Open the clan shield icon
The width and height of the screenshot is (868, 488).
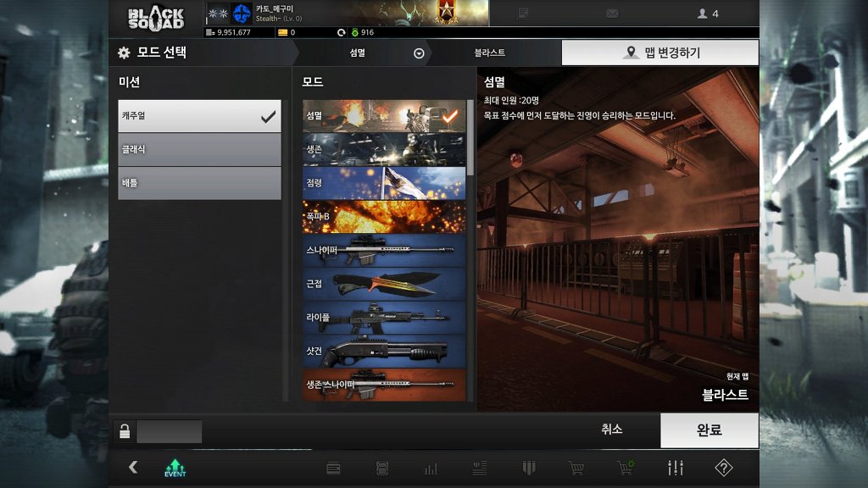[529, 468]
